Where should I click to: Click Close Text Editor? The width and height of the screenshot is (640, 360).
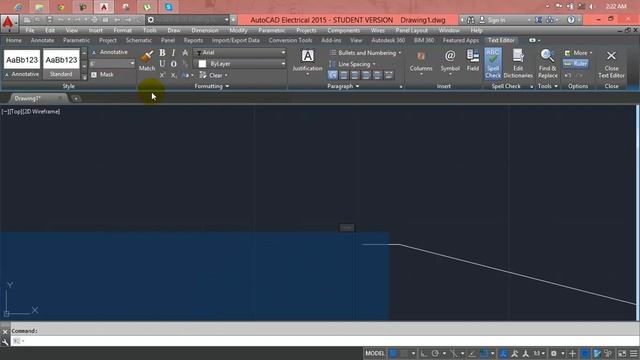(611, 63)
